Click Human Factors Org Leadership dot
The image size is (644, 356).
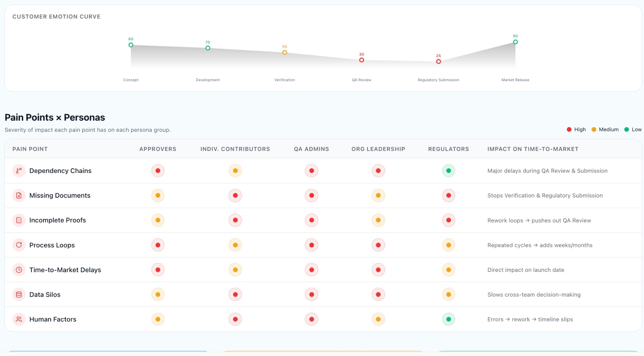(378, 319)
